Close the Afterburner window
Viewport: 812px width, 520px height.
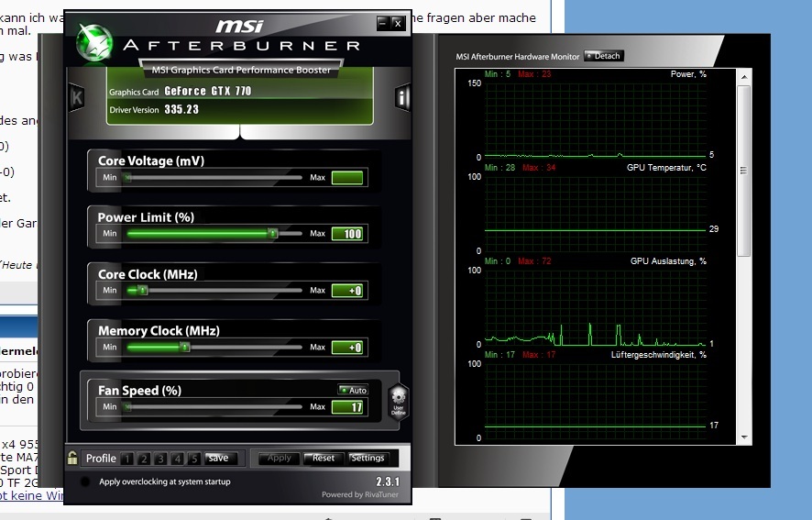[x=398, y=23]
